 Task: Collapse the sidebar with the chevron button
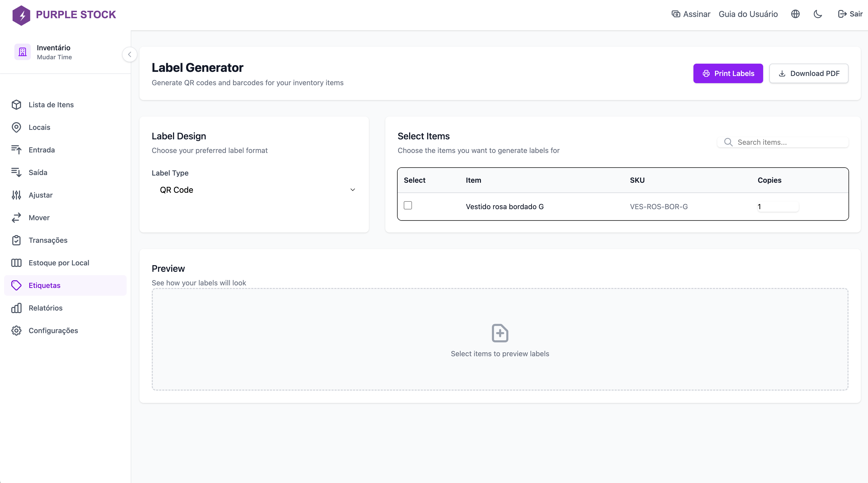(x=130, y=54)
